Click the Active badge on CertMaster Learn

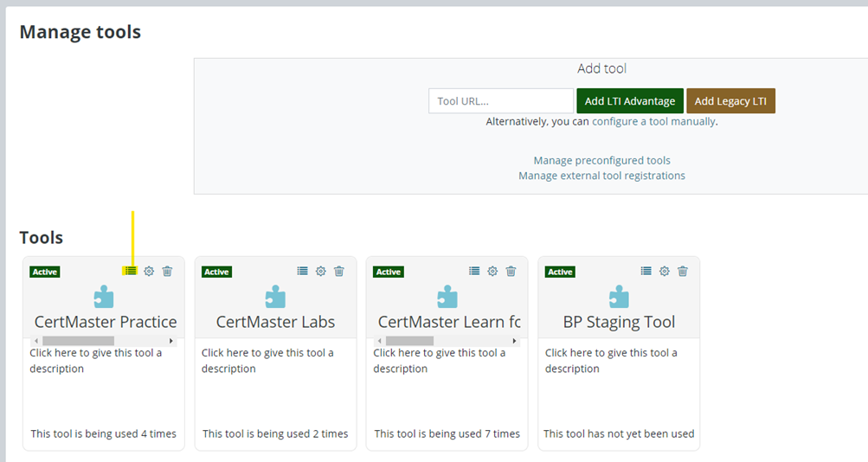[x=389, y=272]
